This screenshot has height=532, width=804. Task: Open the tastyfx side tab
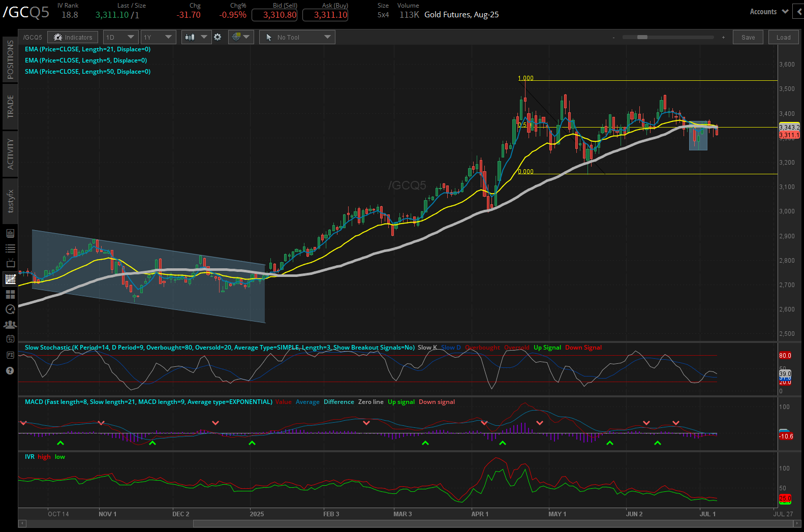[x=10, y=201]
